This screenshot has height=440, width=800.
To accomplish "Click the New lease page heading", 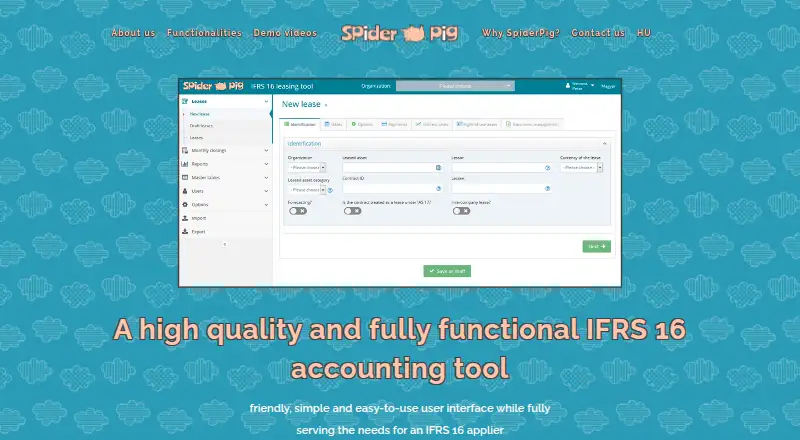I will [x=301, y=104].
